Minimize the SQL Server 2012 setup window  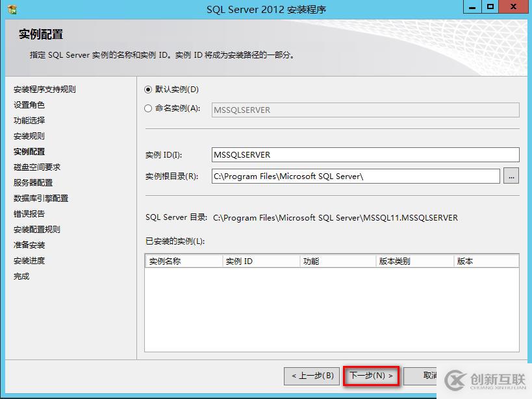point(472,6)
